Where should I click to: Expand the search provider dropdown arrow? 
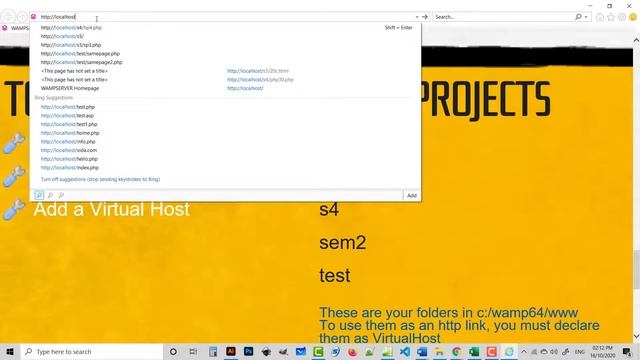[x=586, y=17]
